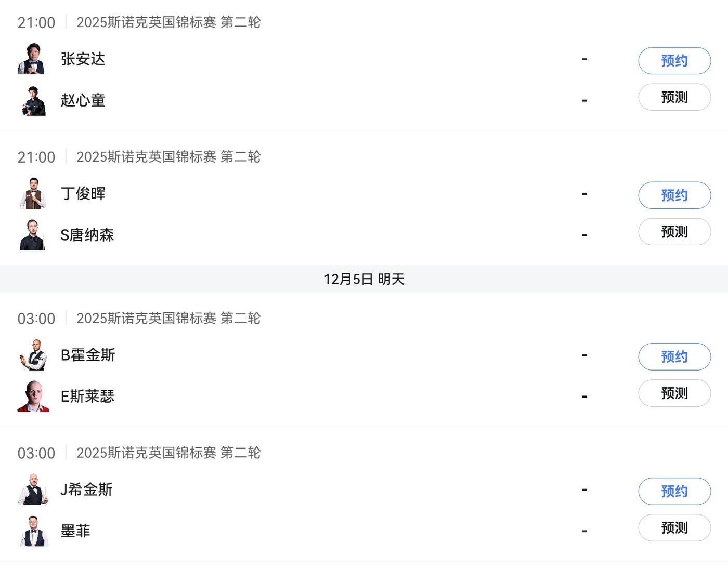This screenshot has height=568, width=728.
Task: Open player name 赵心童
Action: [83, 100]
